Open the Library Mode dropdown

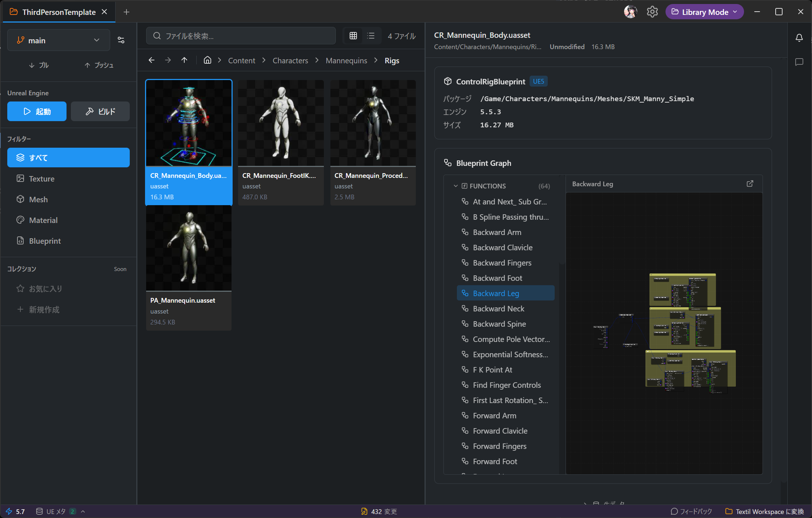704,12
